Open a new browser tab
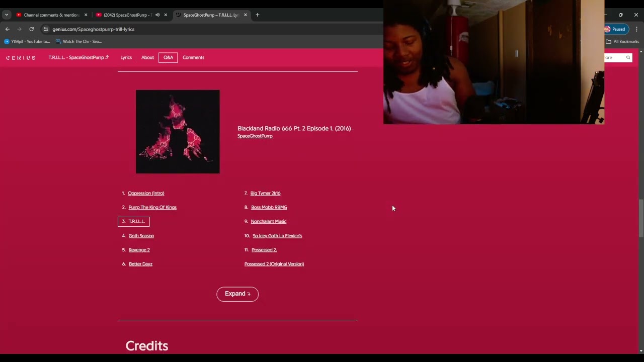Viewport: 644px width, 362px height. [257, 15]
